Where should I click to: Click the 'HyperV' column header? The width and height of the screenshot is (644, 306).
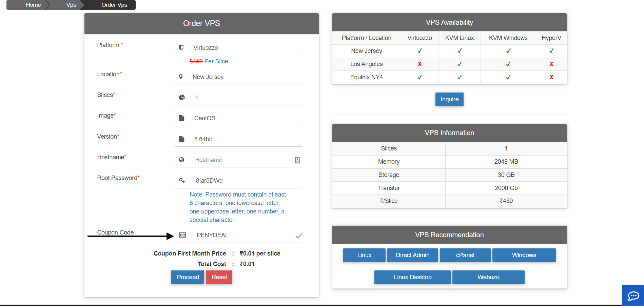pos(551,38)
